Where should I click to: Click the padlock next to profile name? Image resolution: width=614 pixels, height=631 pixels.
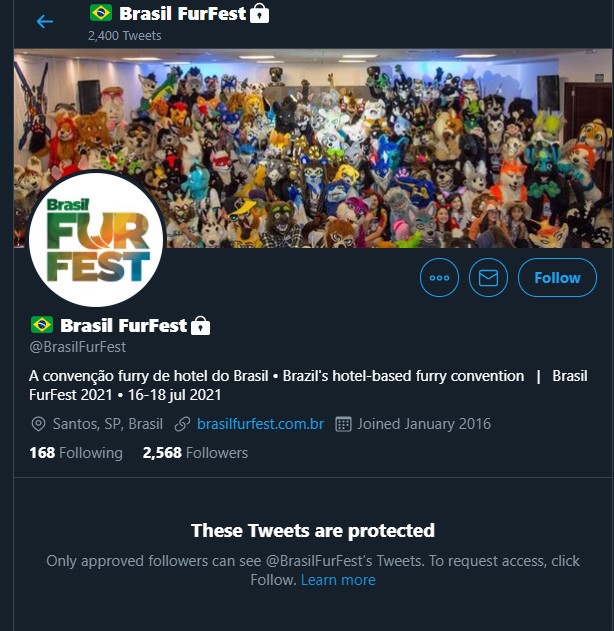tap(200, 326)
